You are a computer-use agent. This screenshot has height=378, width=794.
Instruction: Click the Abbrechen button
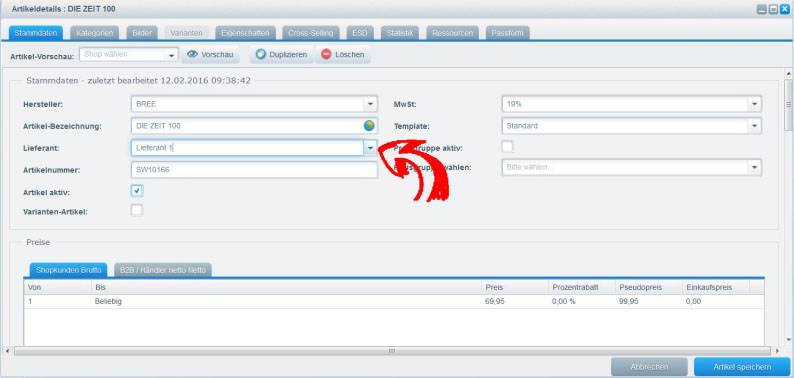click(649, 367)
